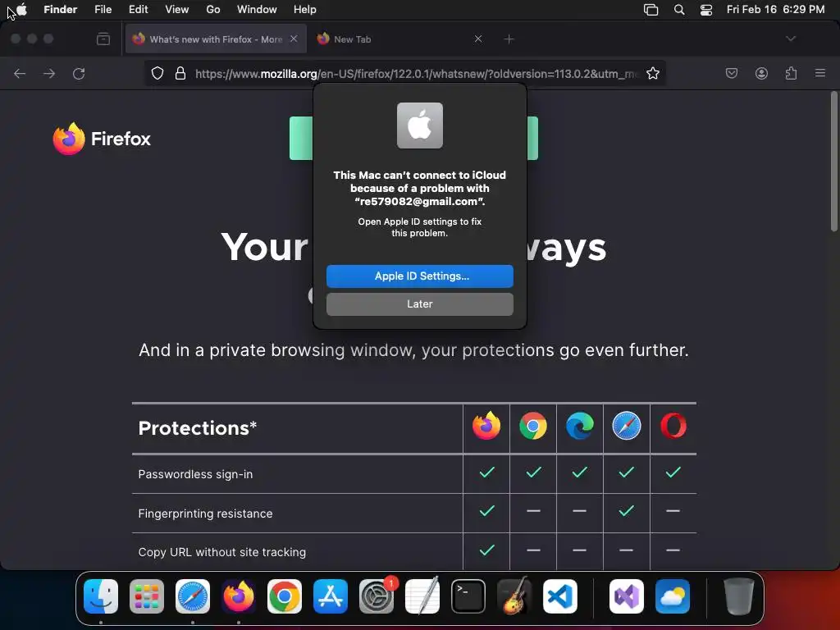840x630 pixels.
Task: Open tracking protection shield icon
Action: pyautogui.click(x=157, y=73)
